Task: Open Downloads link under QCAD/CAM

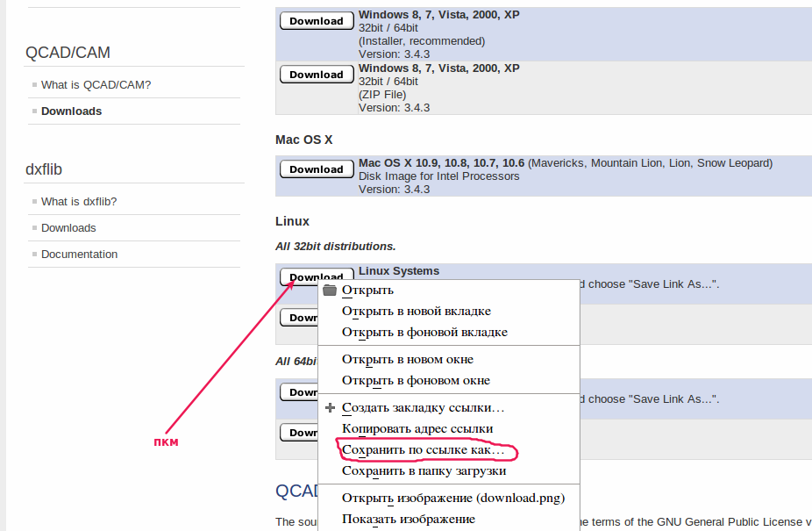Action: point(71,111)
